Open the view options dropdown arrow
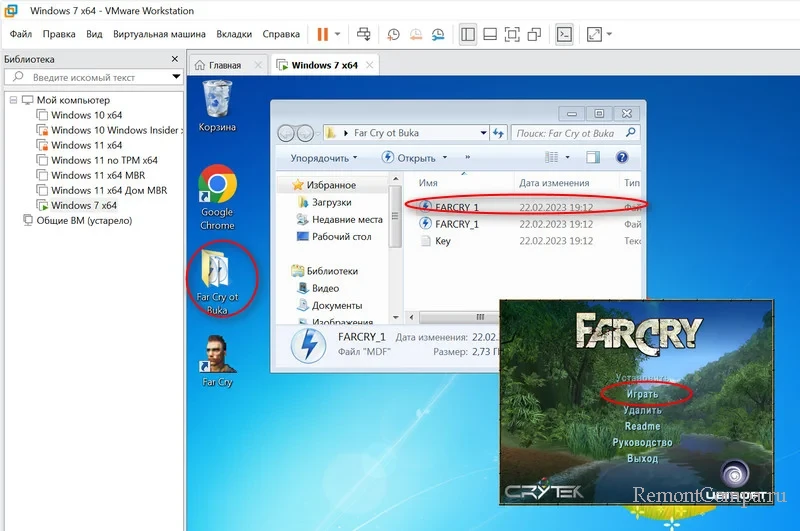 pos(567,157)
